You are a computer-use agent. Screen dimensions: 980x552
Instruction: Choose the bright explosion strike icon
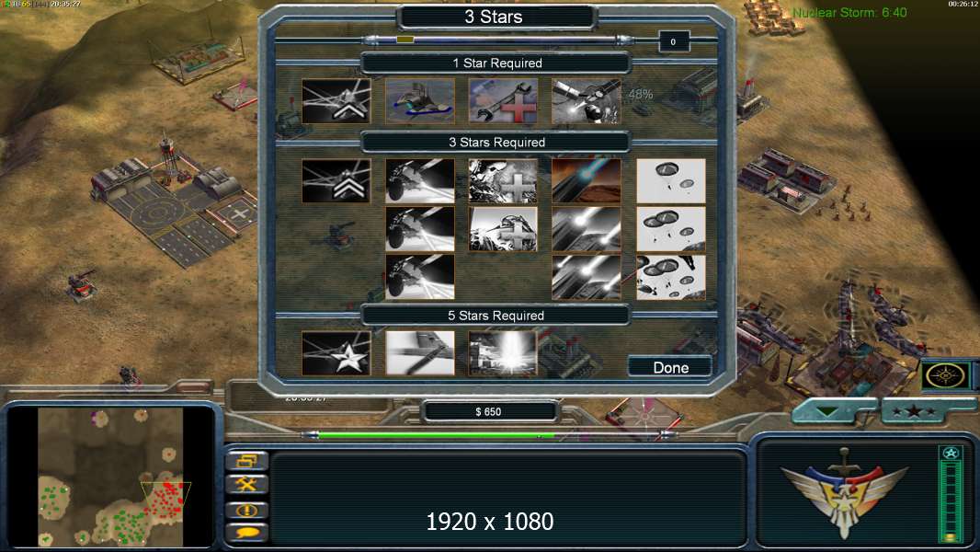pyautogui.click(x=503, y=353)
